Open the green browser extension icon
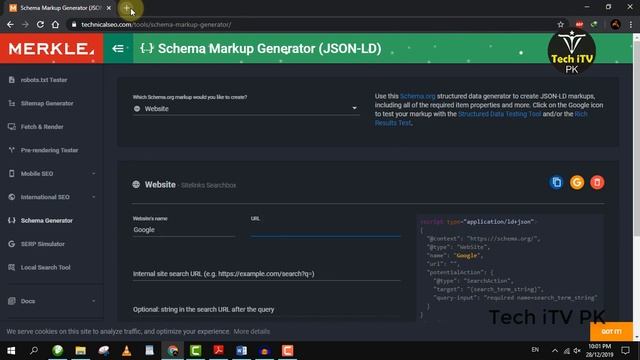Screen dimensions: 640x360 tap(594, 24)
